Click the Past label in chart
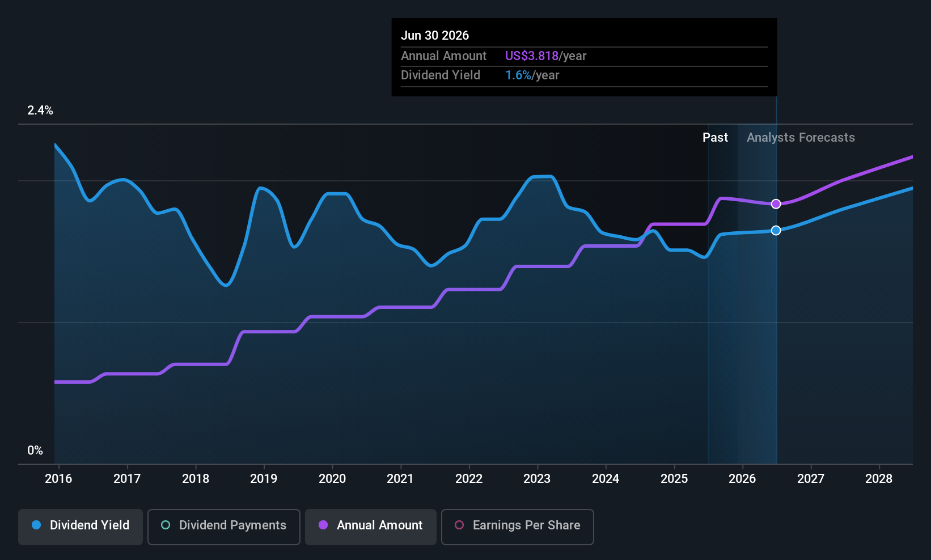931x560 pixels. coord(716,138)
